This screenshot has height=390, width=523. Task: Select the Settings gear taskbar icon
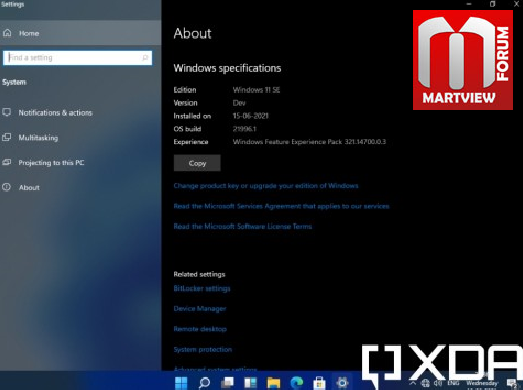342,383
